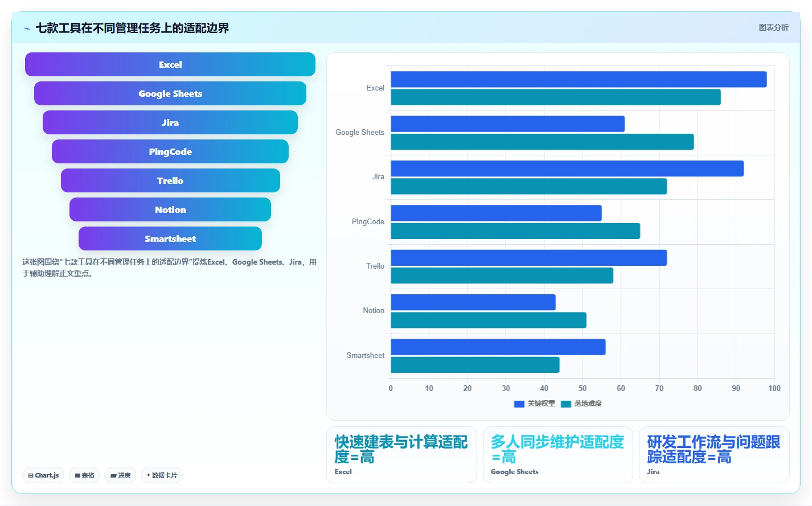
Task: Toggle the 关键权重 legend swatch
Action: click(x=519, y=404)
